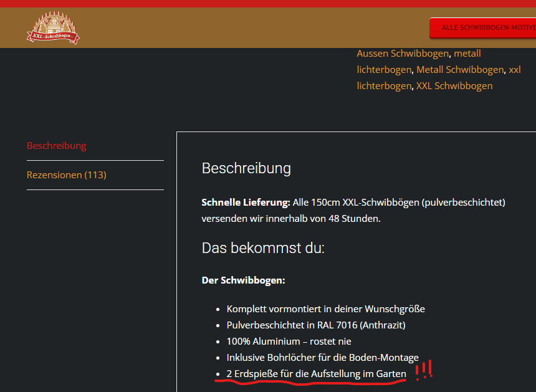Click the underlined 2 Erdspieße bullet
536x392 pixels.
click(x=316, y=374)
